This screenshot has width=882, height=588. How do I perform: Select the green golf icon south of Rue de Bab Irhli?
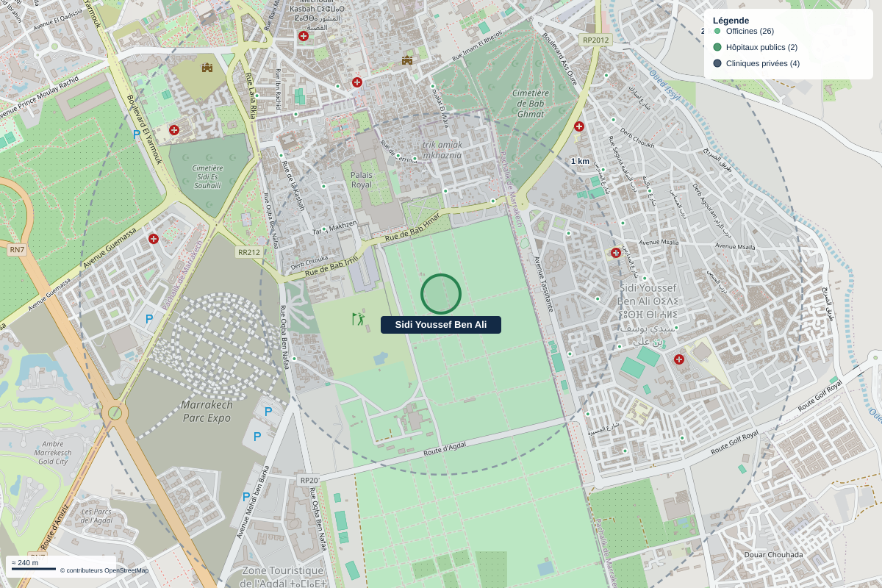(x=358, y=319)
